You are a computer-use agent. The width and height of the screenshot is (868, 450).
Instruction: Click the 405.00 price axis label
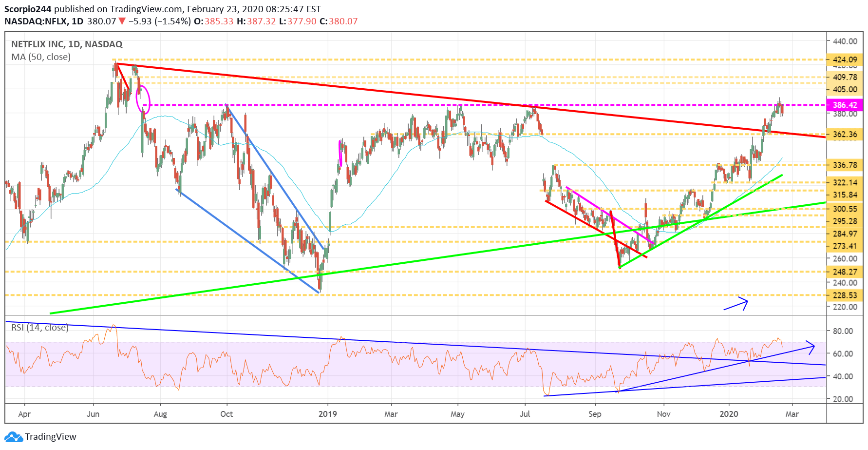[845, 89]
